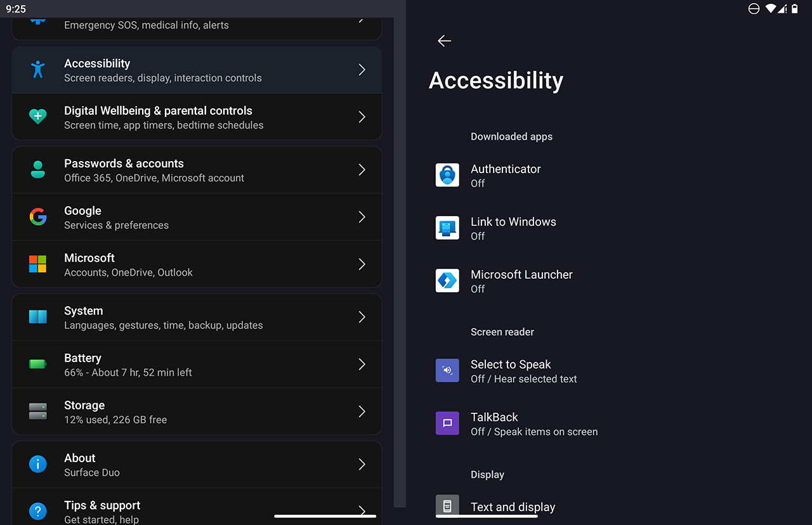Click the System dual-screen icon
This screenshot has height=525, width=812.
click(38, 316)
